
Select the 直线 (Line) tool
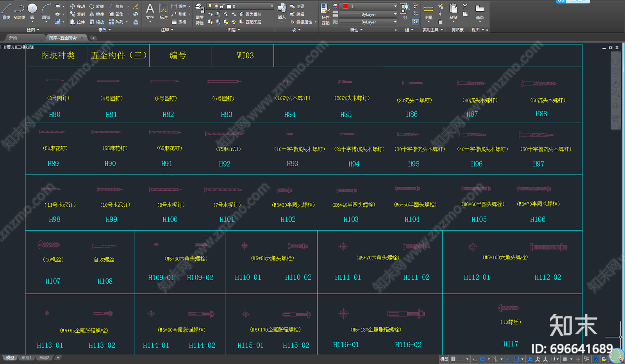[6, 11]
